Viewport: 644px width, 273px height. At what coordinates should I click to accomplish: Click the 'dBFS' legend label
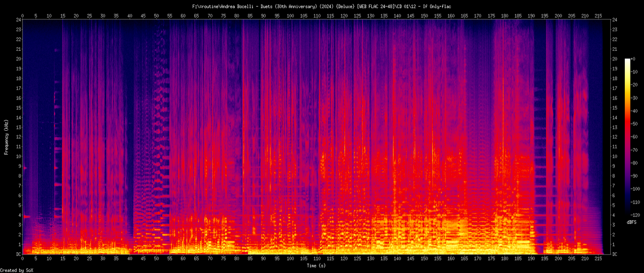click(x=632, y=222)
